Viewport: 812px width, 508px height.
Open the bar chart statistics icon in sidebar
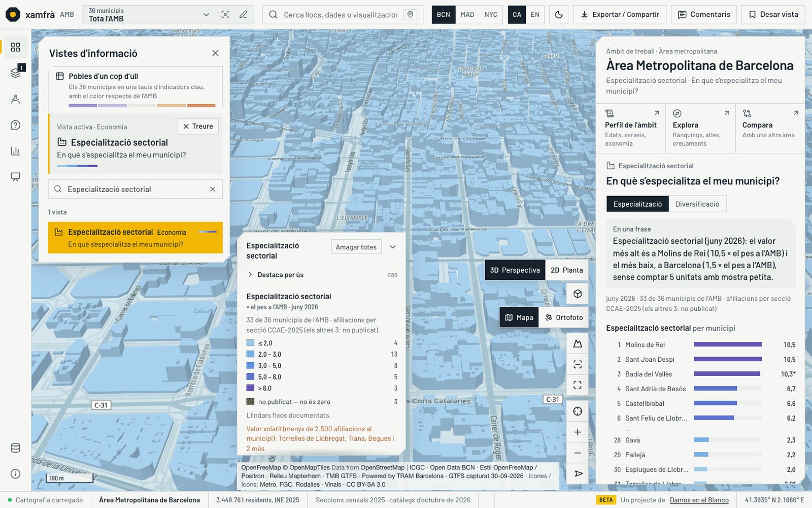(15, 151)
